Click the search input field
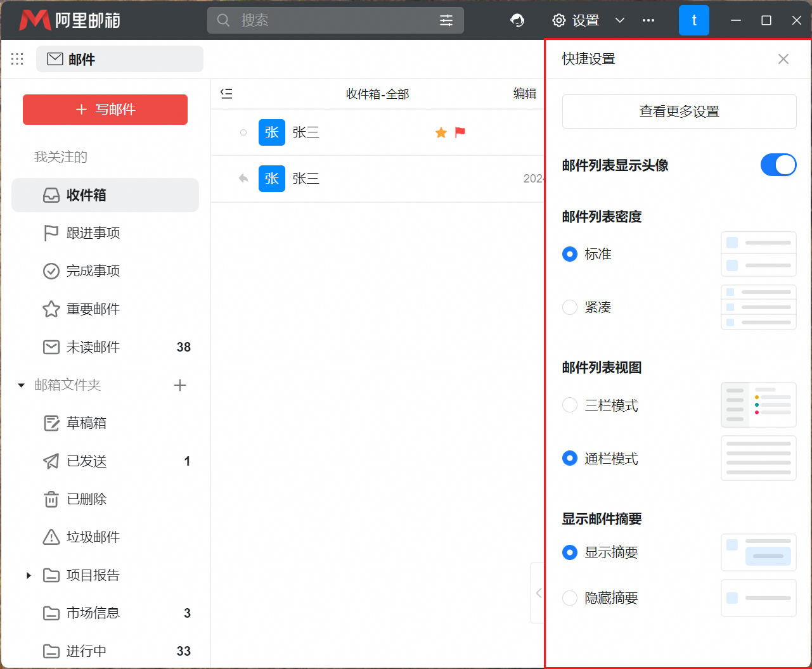Image resolution: width=812 pixels, height=669 pixels. pyautogui.click(x=336, y=20)
